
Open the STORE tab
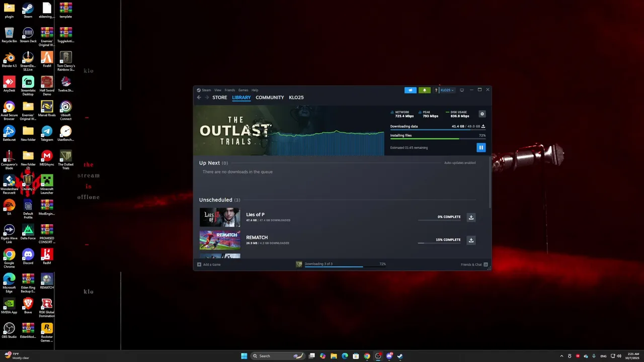(219, 98)
